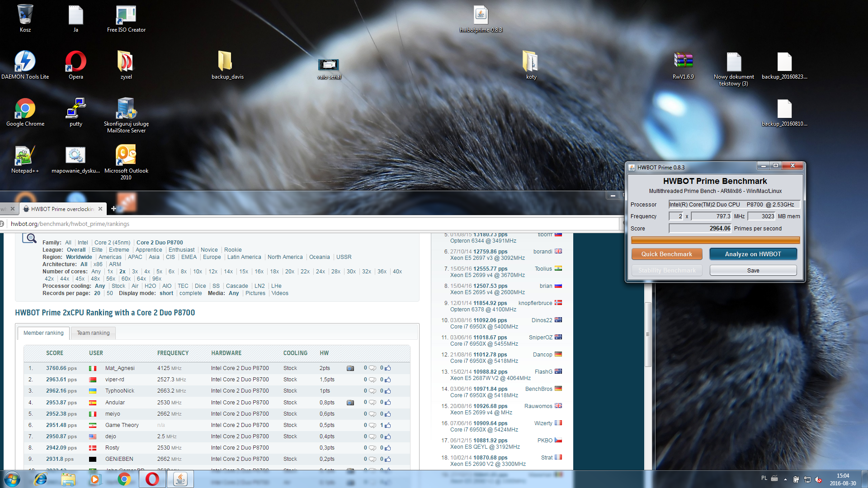Open the Dinos22 entry in the side ranking
This screenshot has width=868, height=488.
tap(542, 320)
